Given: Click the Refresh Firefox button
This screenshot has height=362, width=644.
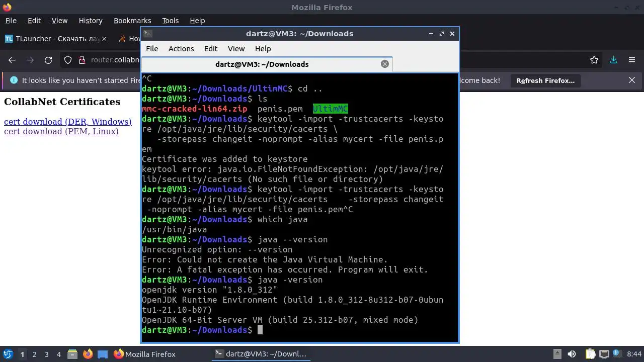Looking at the screenshot, I should [x=545, y=80].
